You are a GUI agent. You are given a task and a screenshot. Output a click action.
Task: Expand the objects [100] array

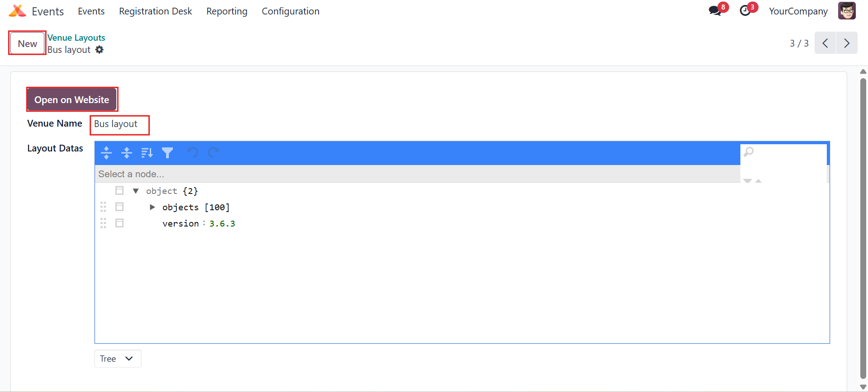153,207
